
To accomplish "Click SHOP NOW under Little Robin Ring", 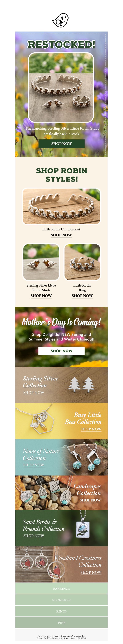I will point(82,295).
